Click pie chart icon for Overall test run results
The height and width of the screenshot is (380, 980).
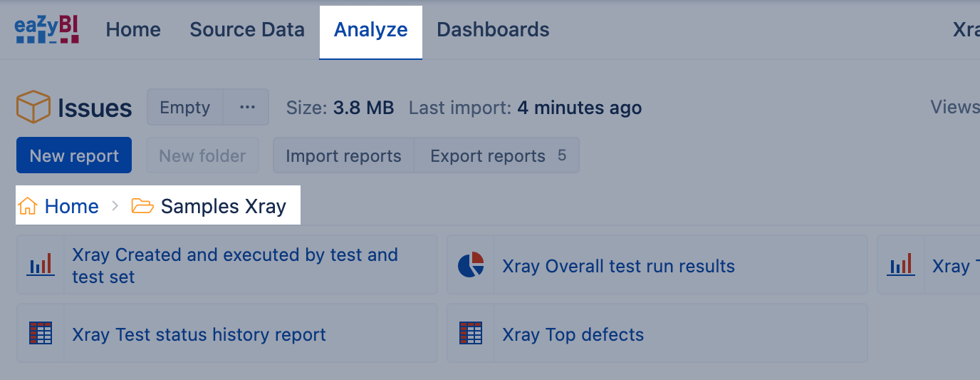[x=471, y=265]
